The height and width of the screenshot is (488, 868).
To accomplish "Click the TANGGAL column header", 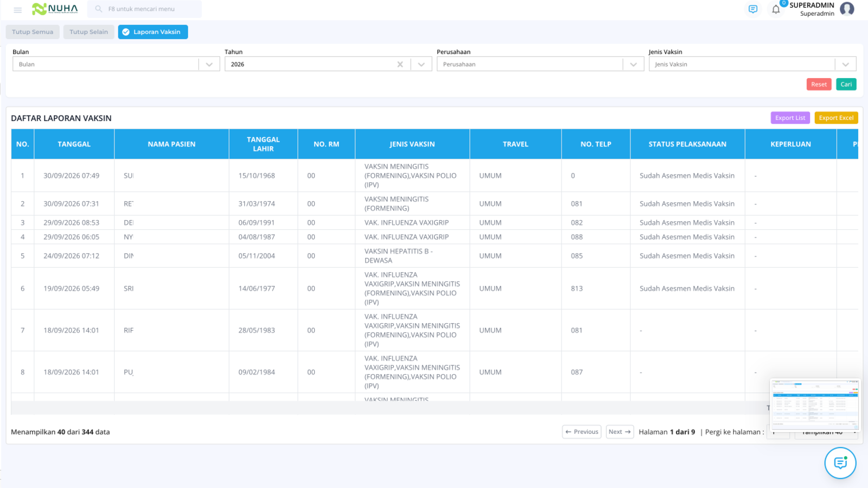I will pos(74,144).
